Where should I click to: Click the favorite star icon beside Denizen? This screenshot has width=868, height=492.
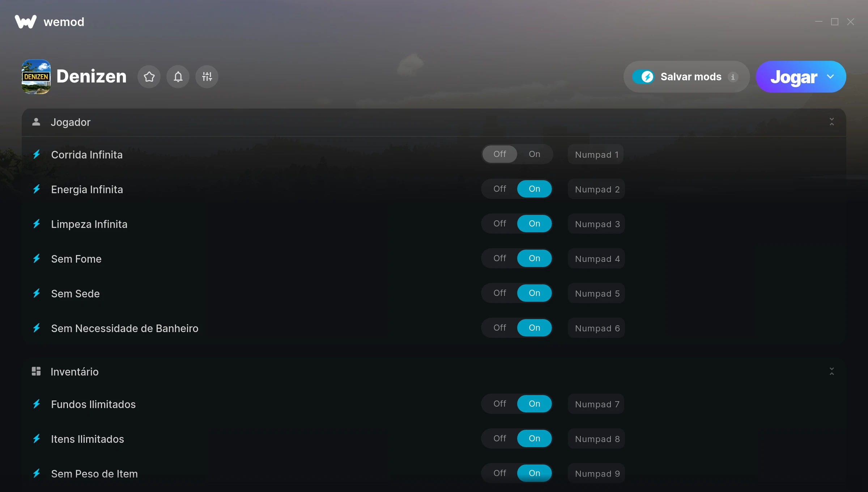point(149,77)
